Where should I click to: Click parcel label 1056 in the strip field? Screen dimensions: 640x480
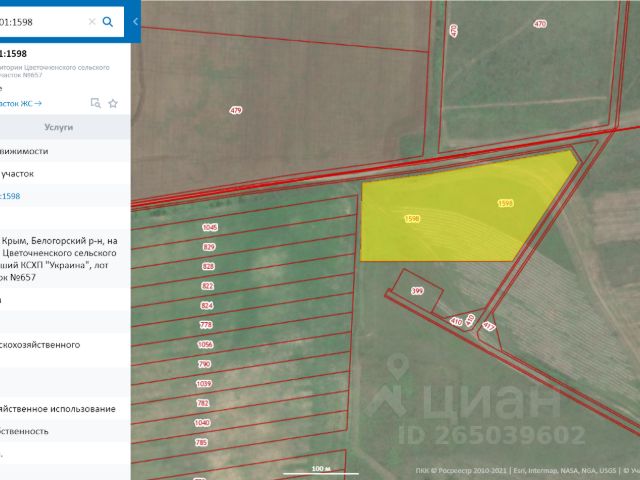click(206, 344)
